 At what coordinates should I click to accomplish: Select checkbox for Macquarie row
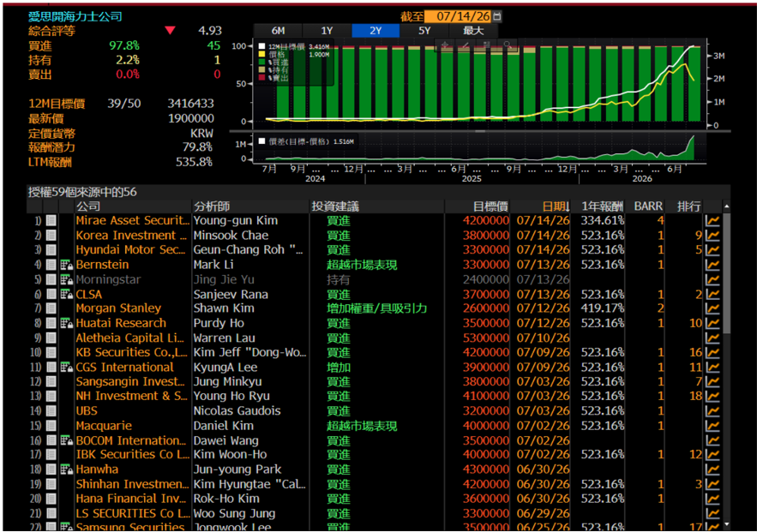pyautogui.click(x=51, y=426)
